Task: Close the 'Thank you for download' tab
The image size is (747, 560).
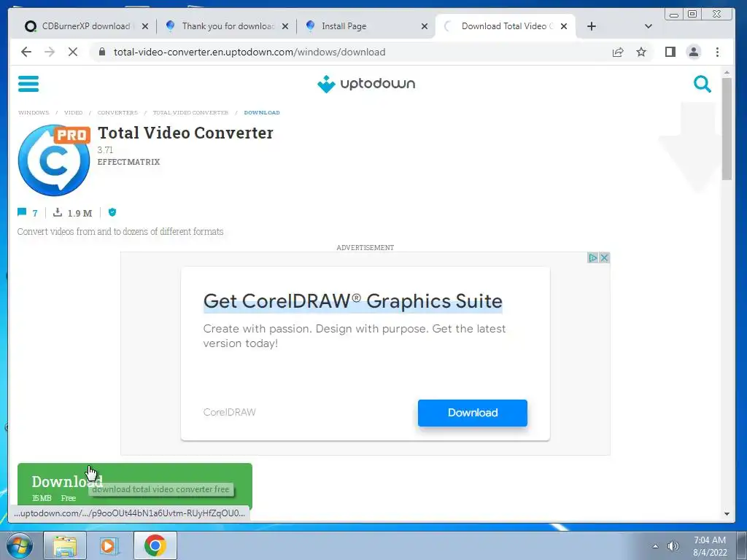Action: (x=285, y=26)
